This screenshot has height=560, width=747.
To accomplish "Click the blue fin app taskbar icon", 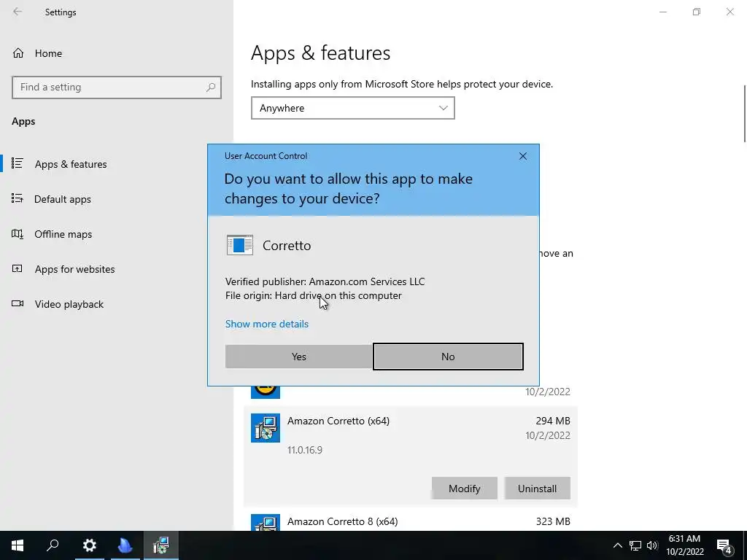I will [x=125, y=545].
